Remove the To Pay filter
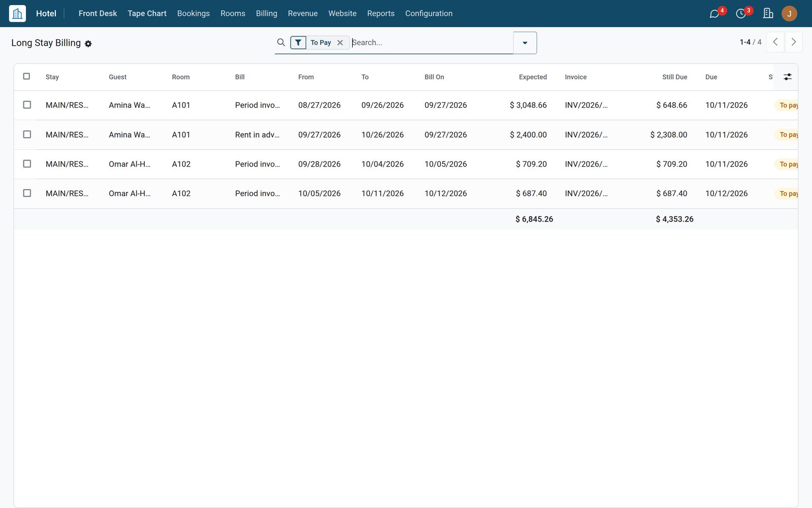Screen dimensions: 812x508 (340, 43)
